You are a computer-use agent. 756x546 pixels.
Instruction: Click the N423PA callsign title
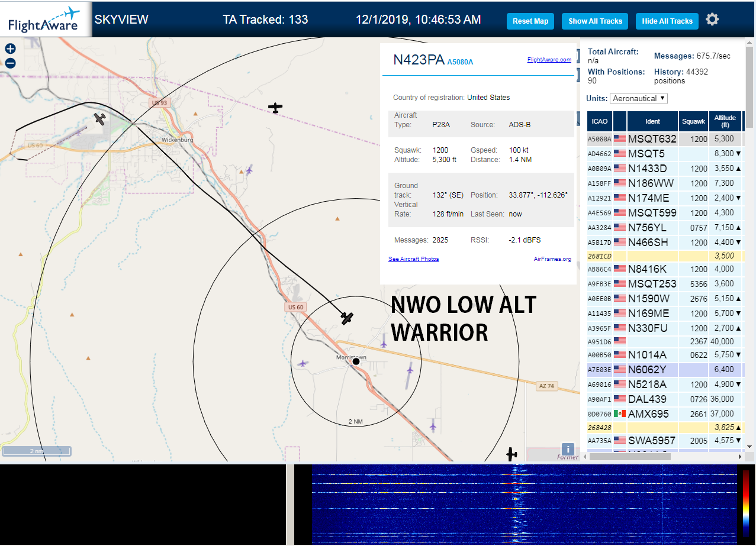click(419, 60)
